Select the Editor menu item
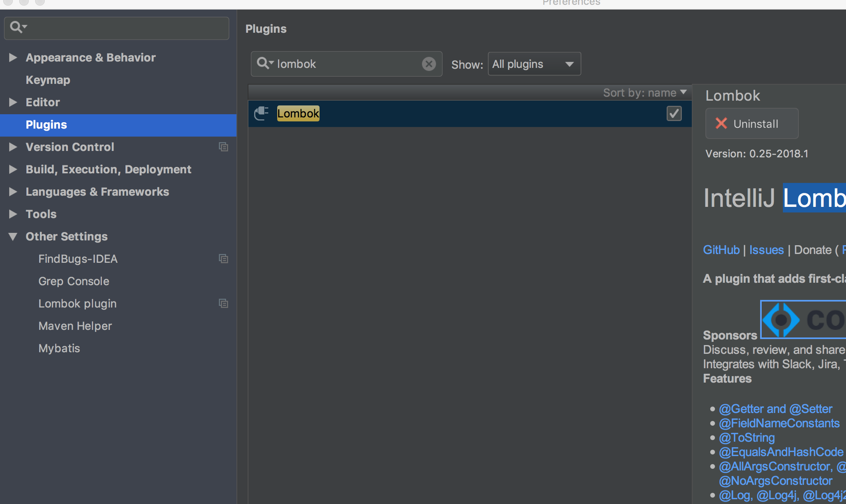This screenshot has height=504, width=846. pyautogui.click(x=43, y=102)
